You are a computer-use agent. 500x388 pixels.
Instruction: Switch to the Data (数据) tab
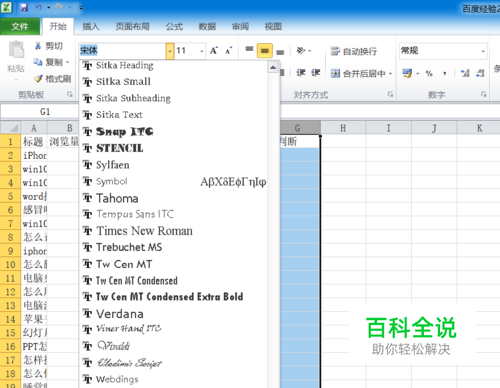[x=207, y=26]
